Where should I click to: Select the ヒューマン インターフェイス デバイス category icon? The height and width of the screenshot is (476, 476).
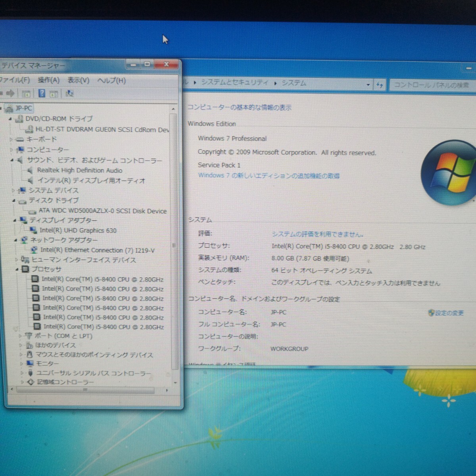[25, 260]
